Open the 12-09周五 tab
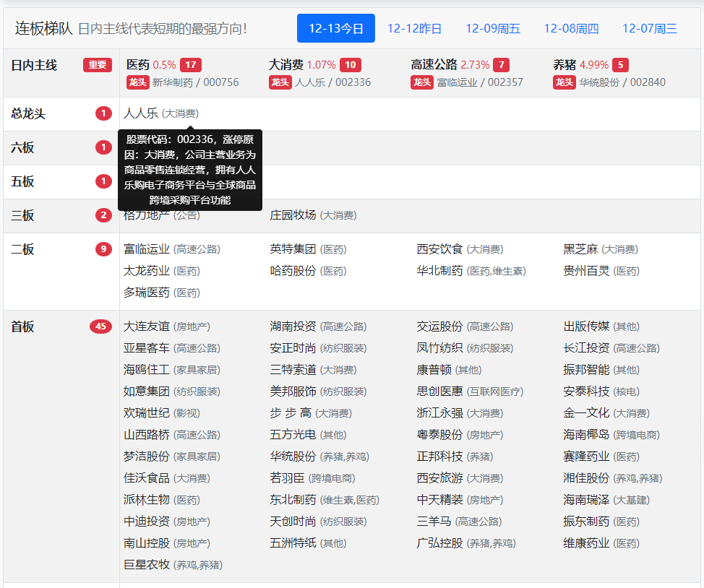Image resolution: width=704 pixels, height=588 pixels. tap(492, 28)
